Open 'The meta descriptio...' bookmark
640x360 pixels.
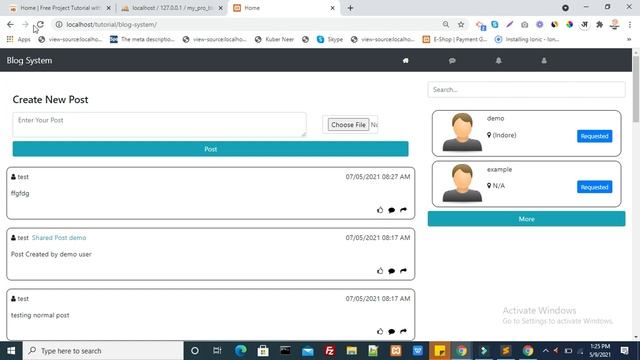click(142, 39)
